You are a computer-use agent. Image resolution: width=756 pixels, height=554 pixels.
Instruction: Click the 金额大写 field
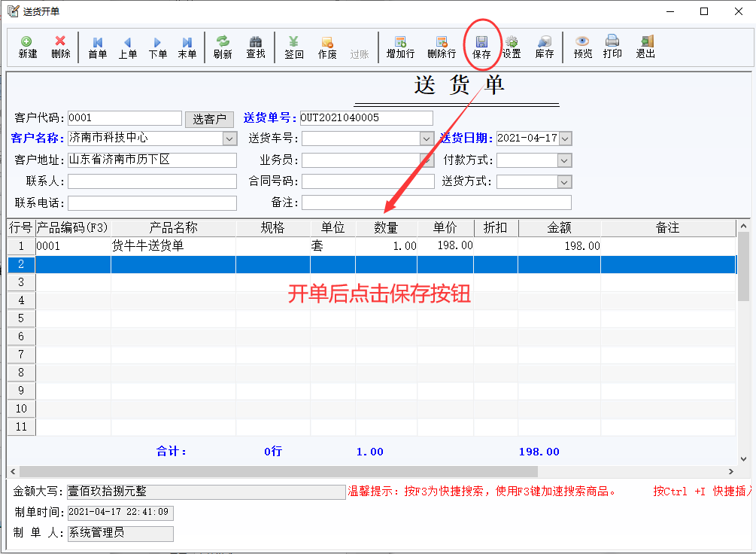(x=206, y=492)
